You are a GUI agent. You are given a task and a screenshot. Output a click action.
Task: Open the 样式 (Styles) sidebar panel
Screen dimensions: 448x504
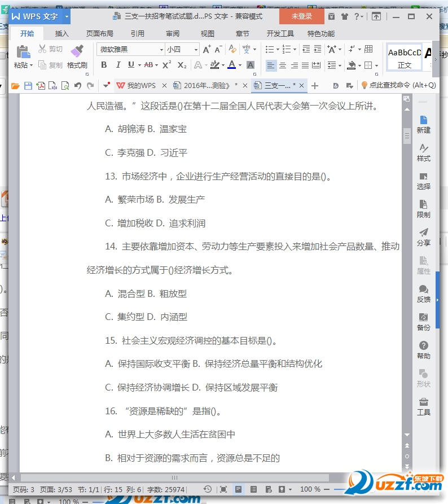(x=423, y=152)
